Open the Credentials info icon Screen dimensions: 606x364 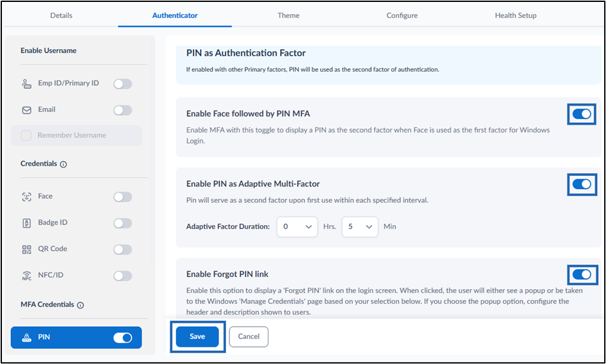click(x=63, y=164)
